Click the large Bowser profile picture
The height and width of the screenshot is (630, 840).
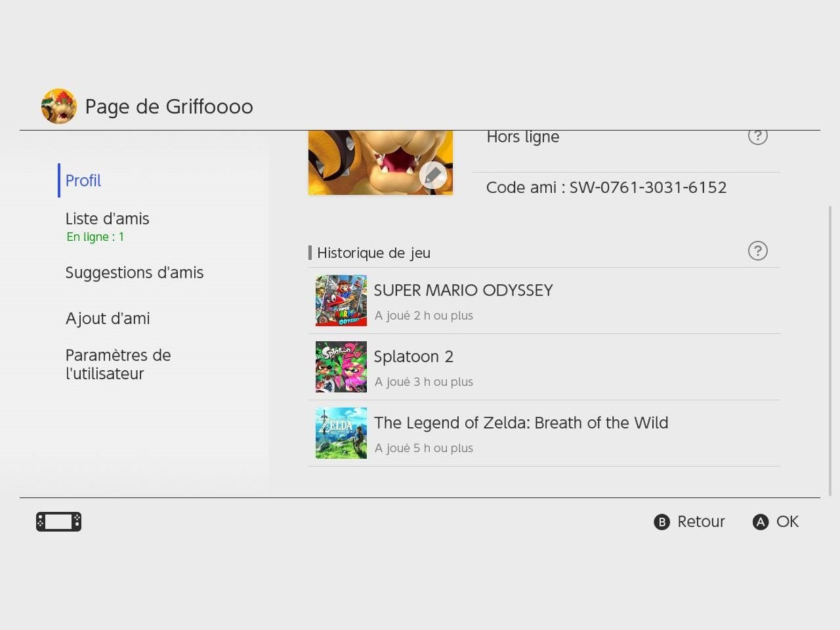tap(381, 162)
